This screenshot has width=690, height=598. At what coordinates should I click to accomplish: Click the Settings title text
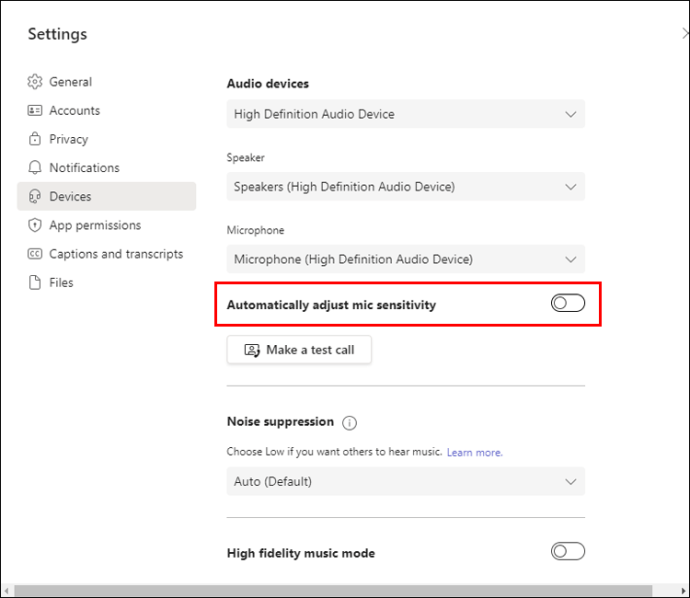tap(58, 34)
